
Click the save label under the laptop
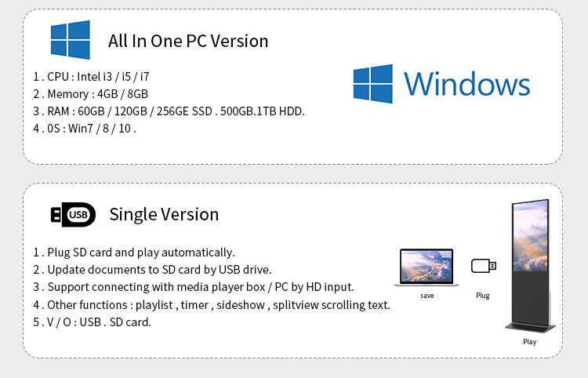427,296
